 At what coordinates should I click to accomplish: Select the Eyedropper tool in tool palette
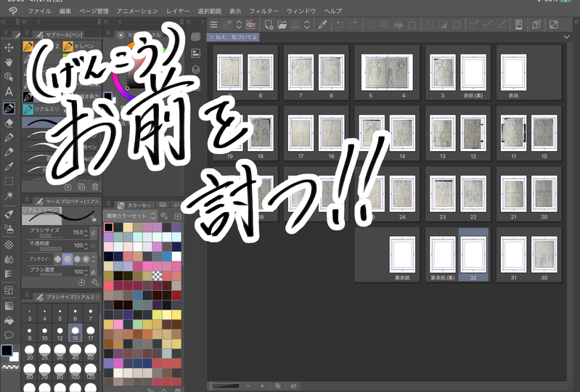coord(9,167)
